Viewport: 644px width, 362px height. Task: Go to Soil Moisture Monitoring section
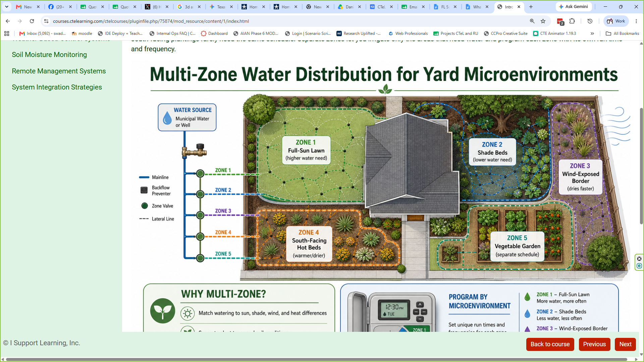point(49,55)
